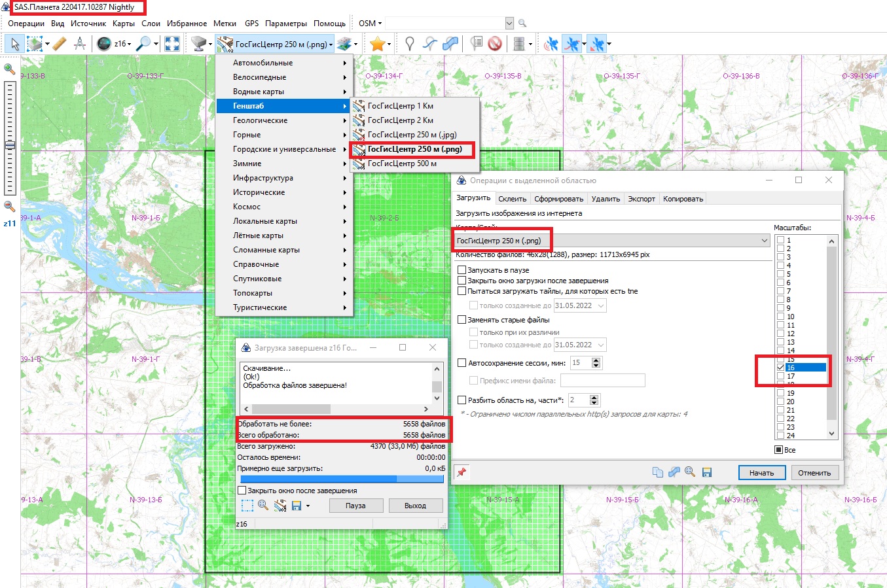Open the z16 zoom level dropdown
Screen dimensions: 887x588
(x=122, y=44)
